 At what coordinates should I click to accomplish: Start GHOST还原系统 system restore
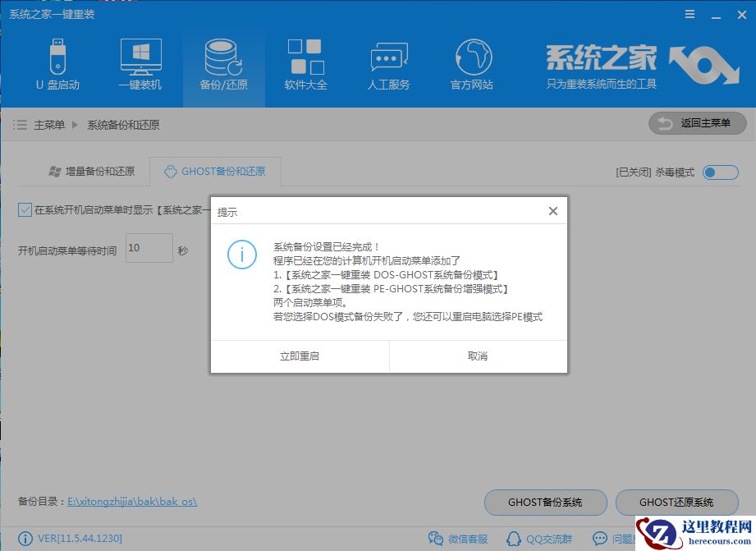point(676,503)
